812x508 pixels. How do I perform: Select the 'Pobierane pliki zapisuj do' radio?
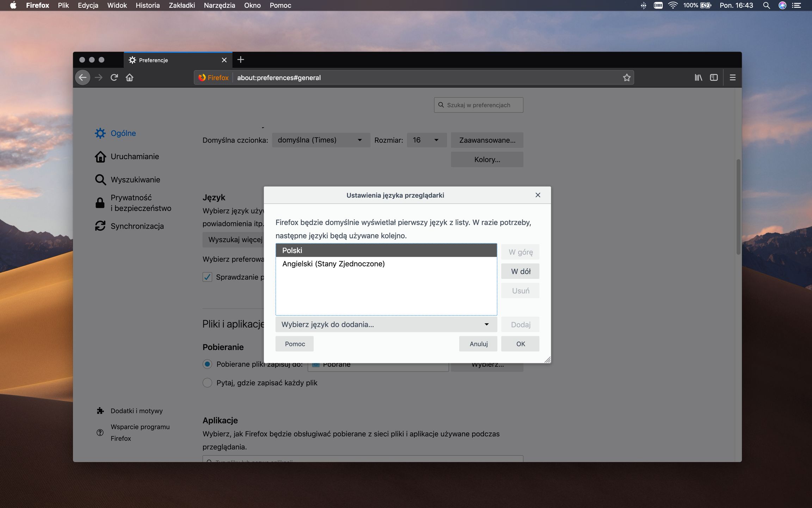pyautogui.click(x=207, y=364)
